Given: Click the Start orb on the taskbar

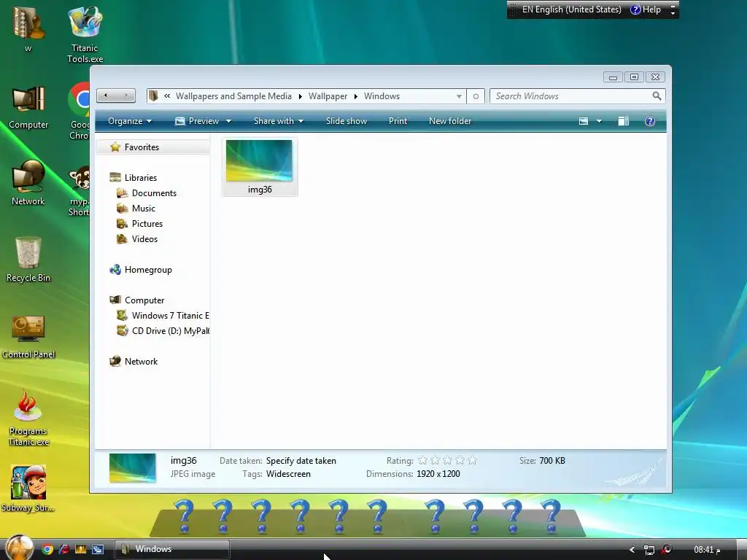Looking at the screenshot, I should click(x=20, y=548).
